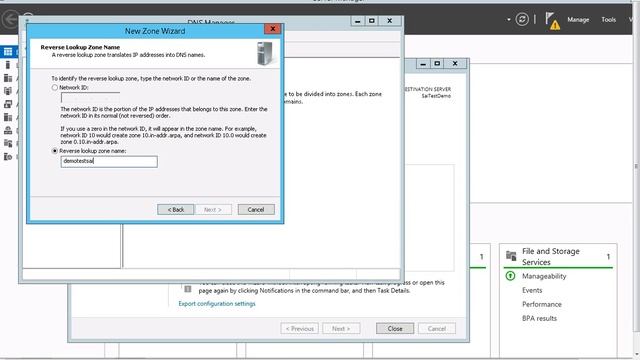Open notifications flag with warning sign

(552, 20)
